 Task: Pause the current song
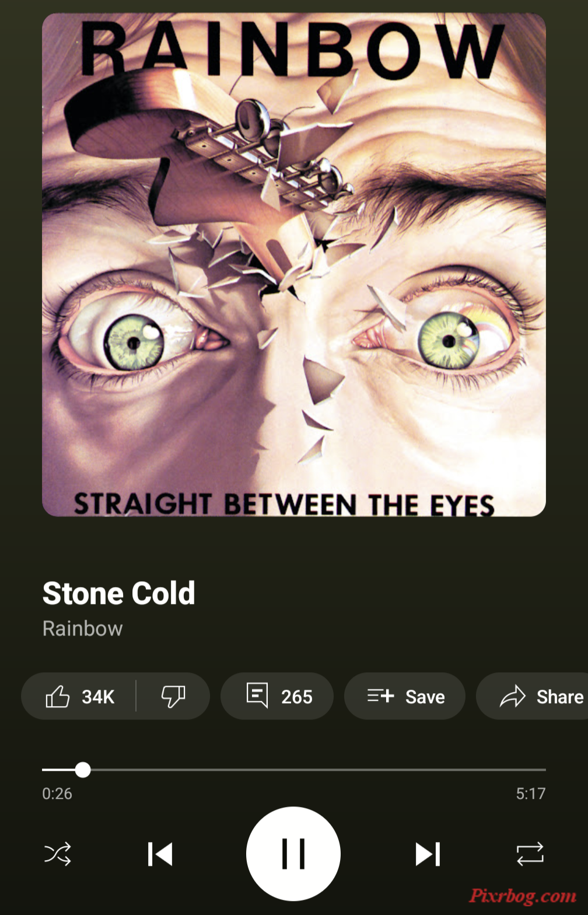293,854
